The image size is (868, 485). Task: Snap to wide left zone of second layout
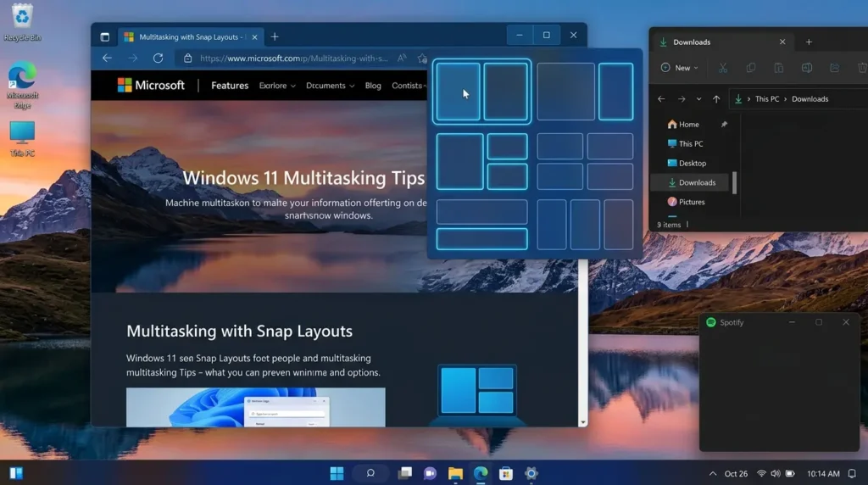coord(565,92)
